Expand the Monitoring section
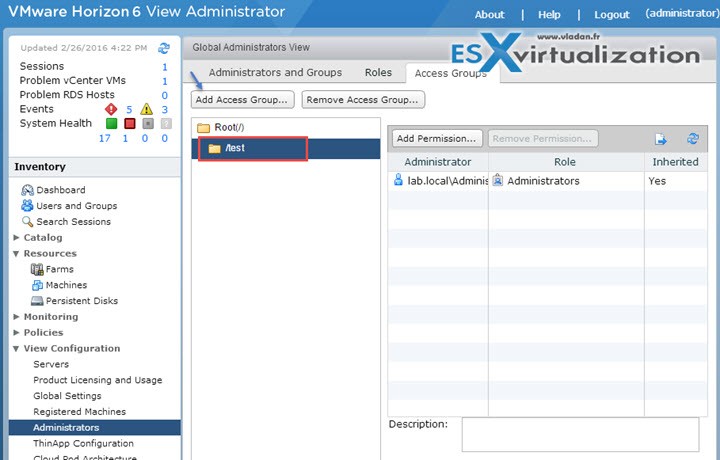This screenshot has height=460, width=720. [x=17, y=317]
